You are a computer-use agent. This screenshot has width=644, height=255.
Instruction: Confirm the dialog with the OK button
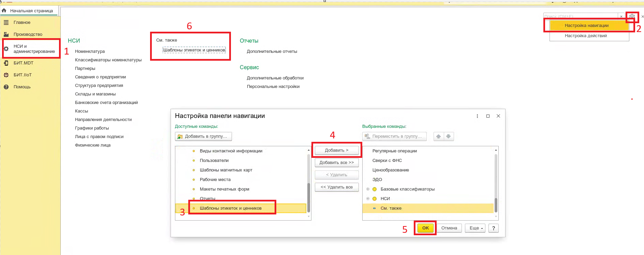click(x=425, y=228)
